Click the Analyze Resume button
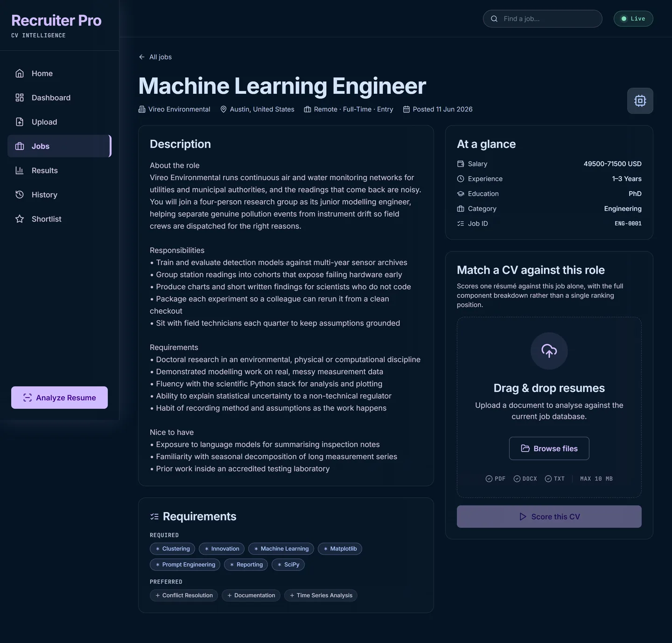The width and height of the screenshot is (672, 643). coord(59,398)
